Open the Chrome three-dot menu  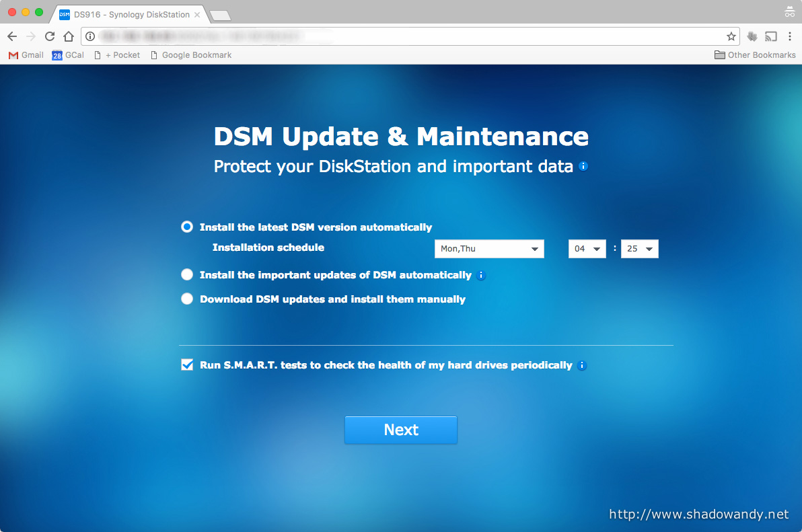[790, 36]
